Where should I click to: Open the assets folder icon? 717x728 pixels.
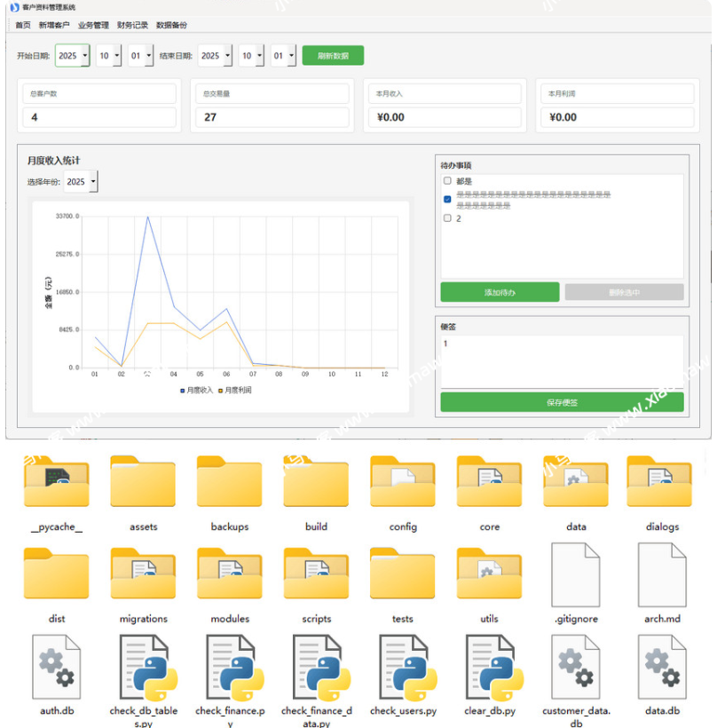click(x=143, y=483)
